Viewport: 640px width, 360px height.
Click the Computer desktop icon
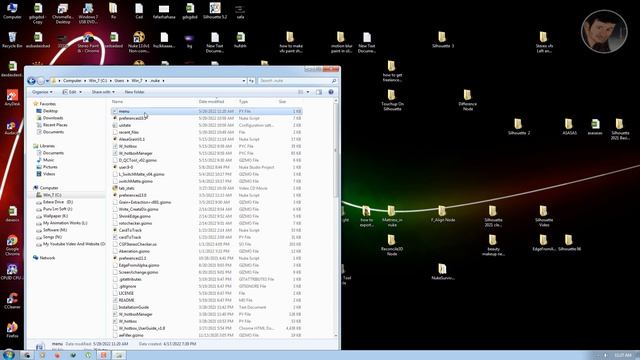pyautogui.click(x=12, y=11)
